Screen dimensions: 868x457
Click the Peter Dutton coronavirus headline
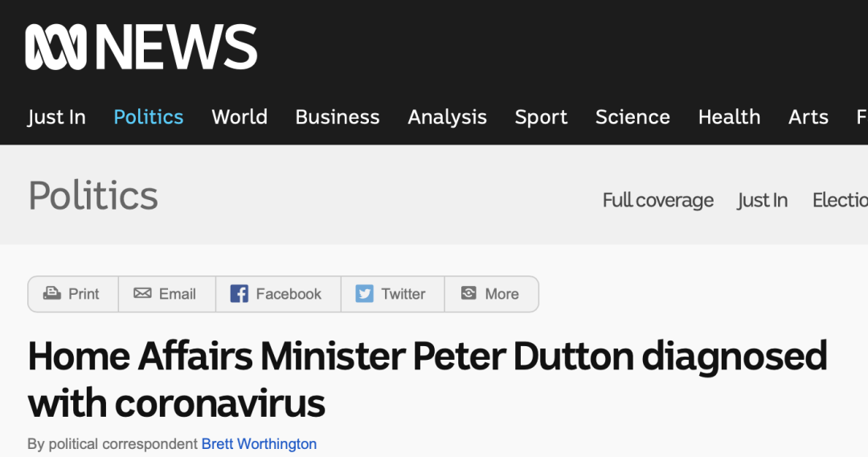pyautogui.click(x=428, y=380)
